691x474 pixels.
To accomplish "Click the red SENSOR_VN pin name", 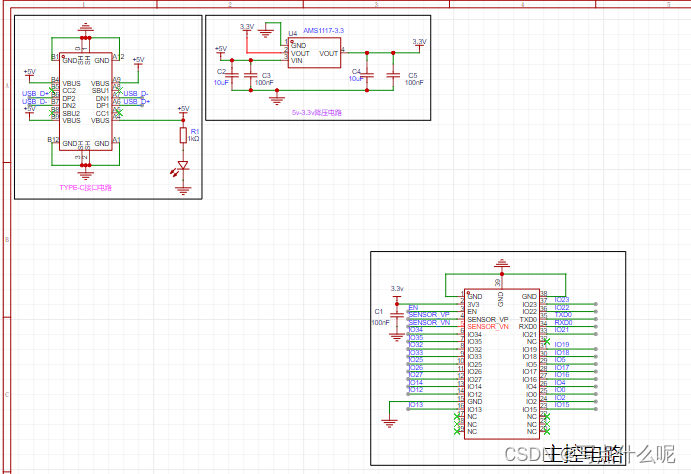I will pyautogui.click(x=488, y=326).
